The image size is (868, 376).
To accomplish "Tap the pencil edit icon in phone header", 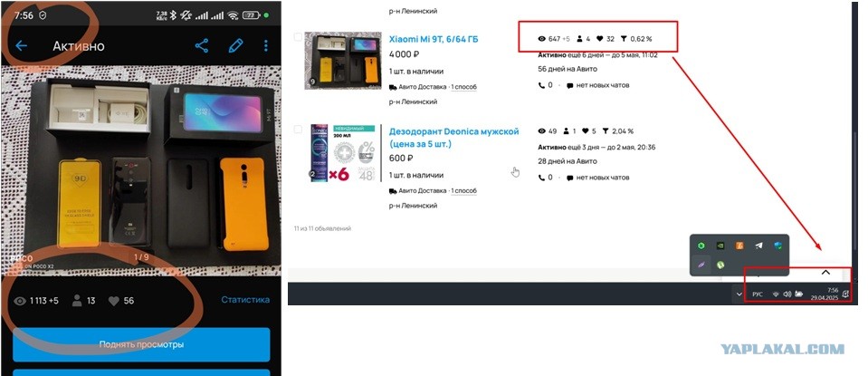I will 236,46.
